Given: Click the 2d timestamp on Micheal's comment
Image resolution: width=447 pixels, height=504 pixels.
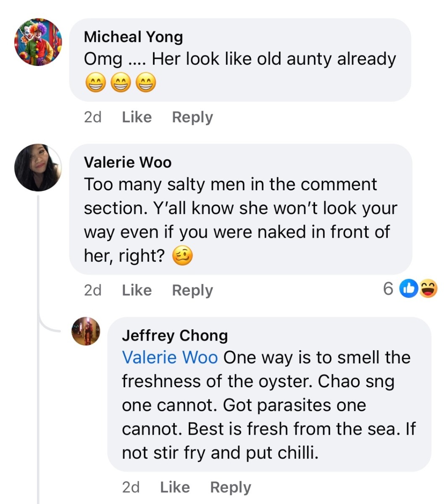Looking at the screenshot, I should pyautogui.click(x=93, y=117).
